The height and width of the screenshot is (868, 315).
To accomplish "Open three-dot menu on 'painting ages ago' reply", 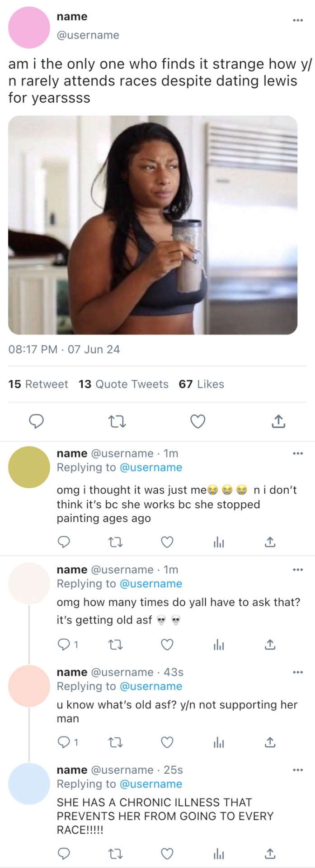I will (297, 453).
